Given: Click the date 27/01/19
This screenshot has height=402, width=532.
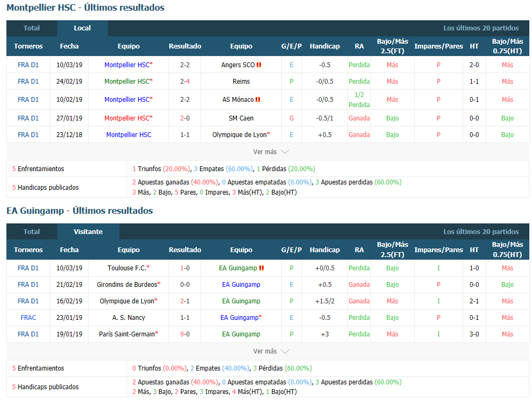Looking at the screenshot, I should coord(69,118).
